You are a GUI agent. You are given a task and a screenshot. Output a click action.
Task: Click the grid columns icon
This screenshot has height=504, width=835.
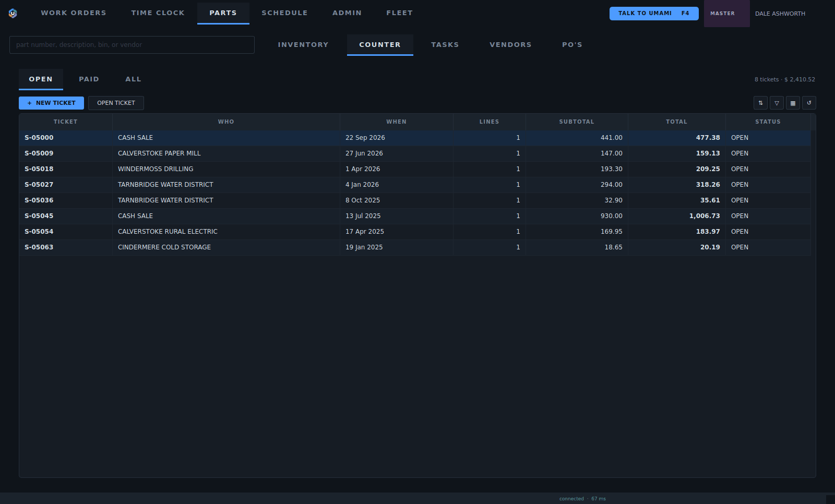click(793, 103)
